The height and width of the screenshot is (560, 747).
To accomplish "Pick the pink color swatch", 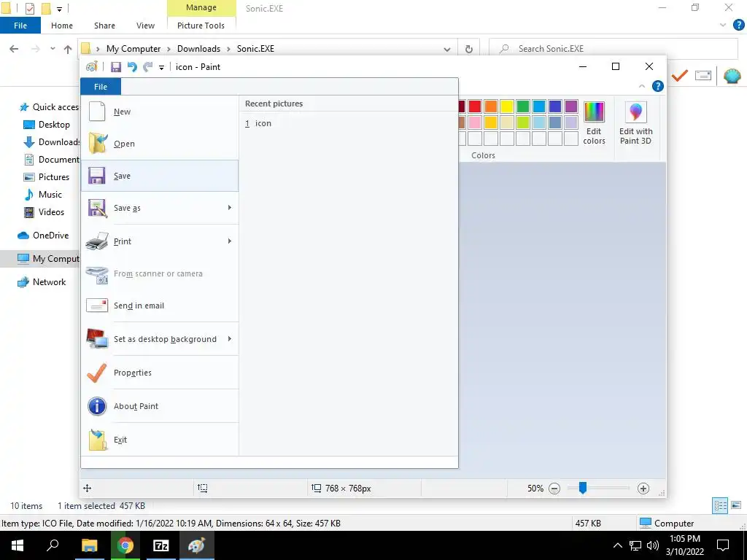I will (x=475, y=122).
